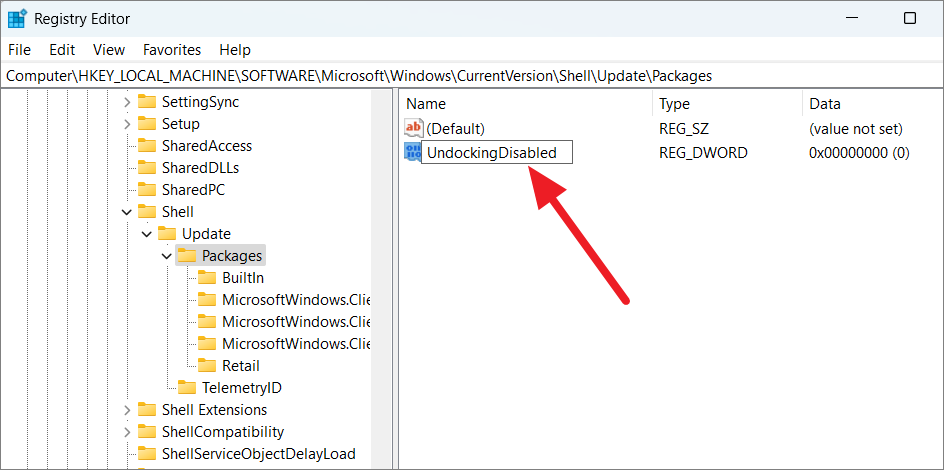Click the UndockingDisabled DWORD value icon
The height and width of the screenshot is (470, 944).
[x=411, y=152]
